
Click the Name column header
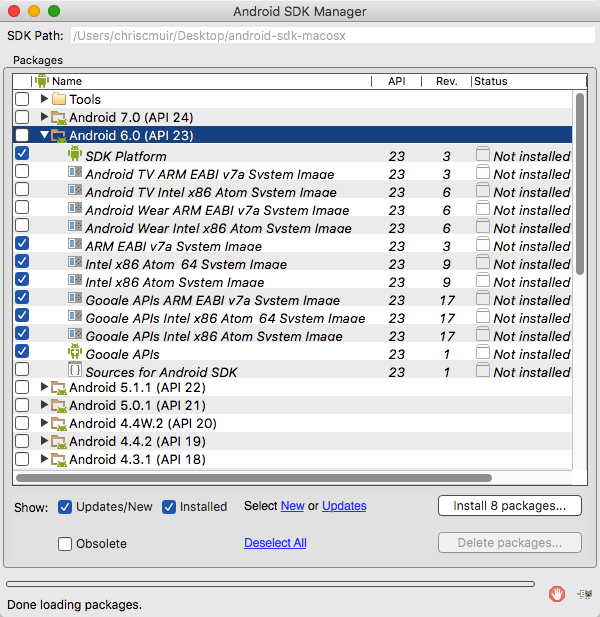(x=201, y=81)
